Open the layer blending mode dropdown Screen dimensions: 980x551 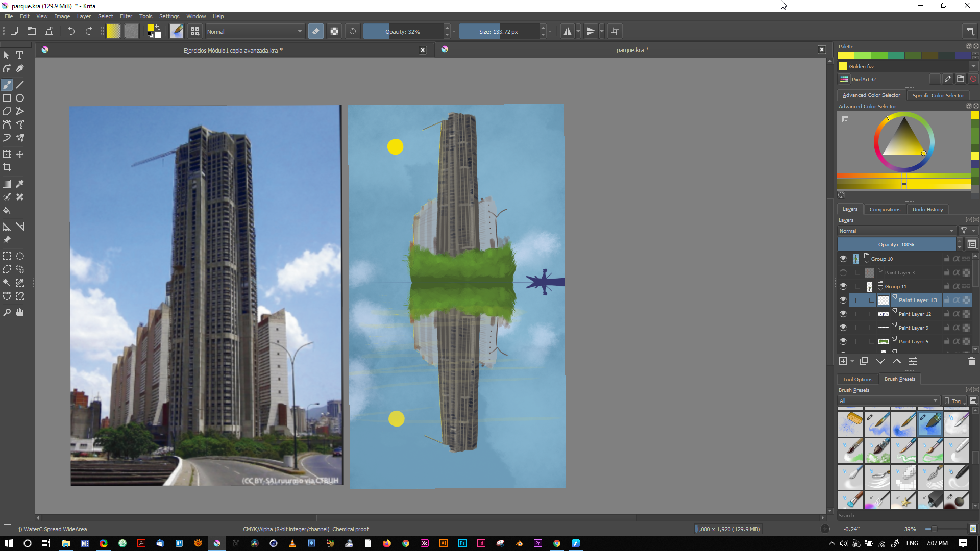(896, 231)
